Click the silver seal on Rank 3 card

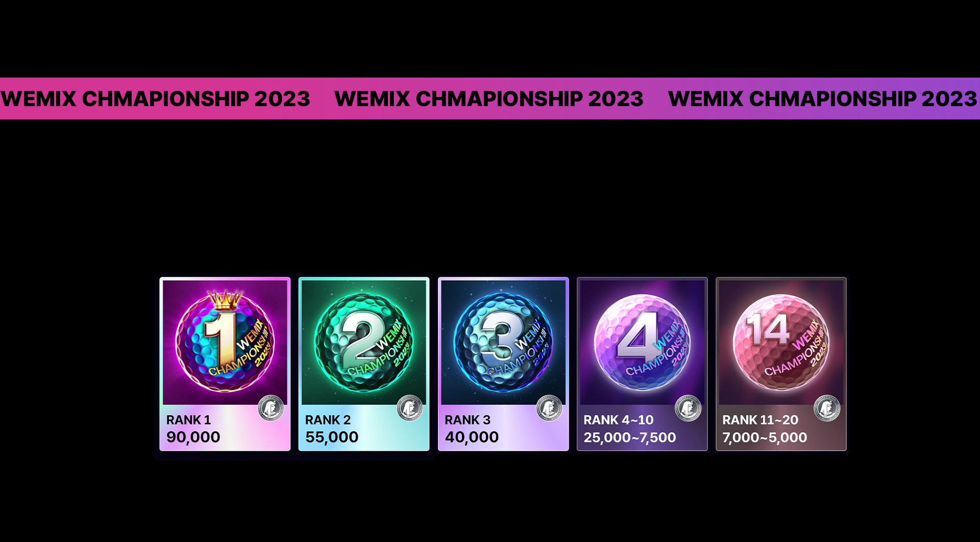[x=549, y=408]
